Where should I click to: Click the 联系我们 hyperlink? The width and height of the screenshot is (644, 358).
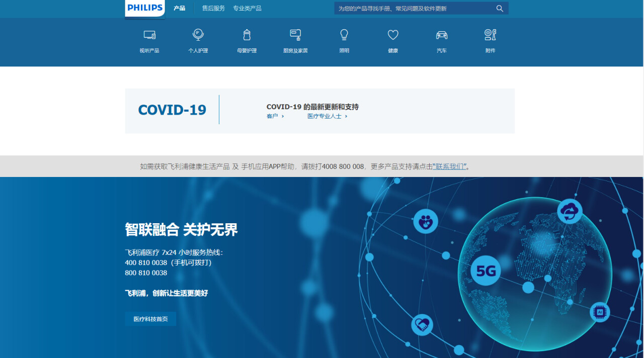click(450, 166)
